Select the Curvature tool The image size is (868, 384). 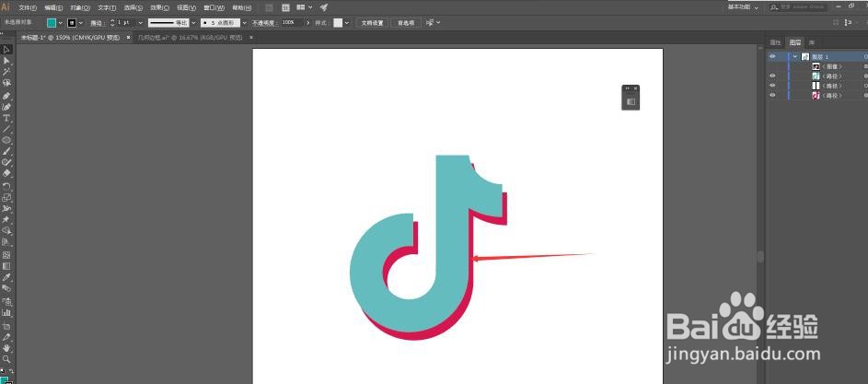tap(6, 107)
